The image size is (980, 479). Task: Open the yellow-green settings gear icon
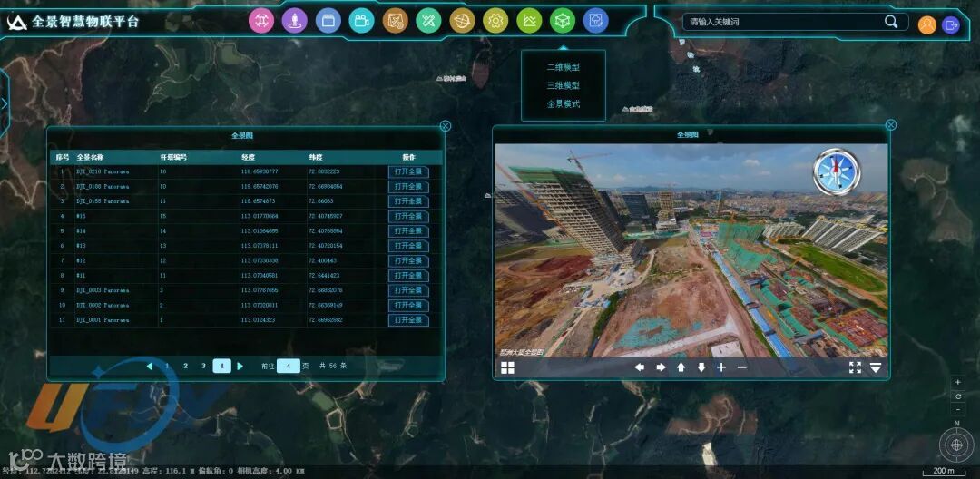(x=495, y=21)
